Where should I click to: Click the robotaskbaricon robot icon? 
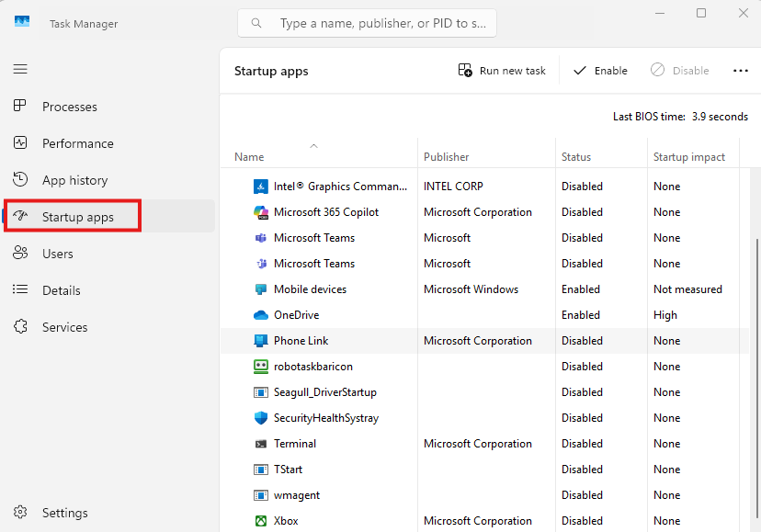[260, 367]
